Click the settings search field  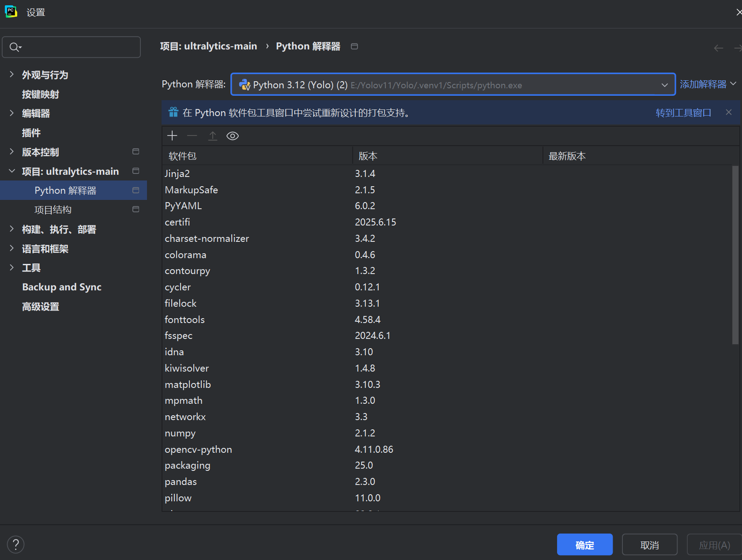click(72, 47)
